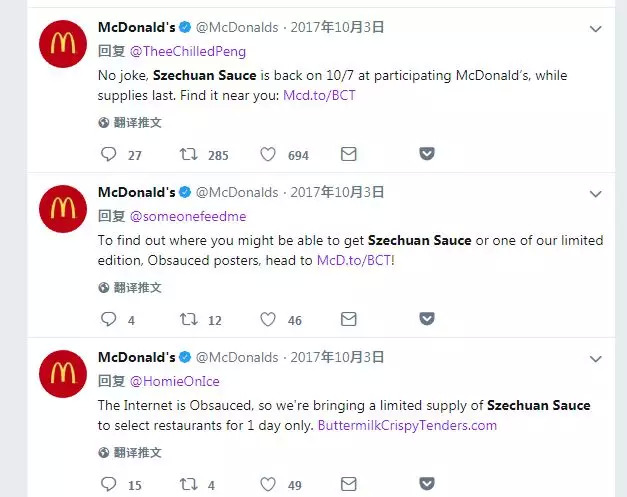Reply to the @HomieOnIce tweet
The height and width of the screenshot is (497, 627).
pyautogui.click(x=109, y=485)
